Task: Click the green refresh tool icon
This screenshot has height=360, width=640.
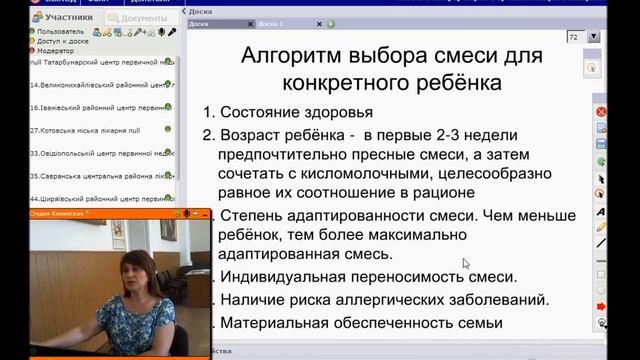Action: point(601,162)
